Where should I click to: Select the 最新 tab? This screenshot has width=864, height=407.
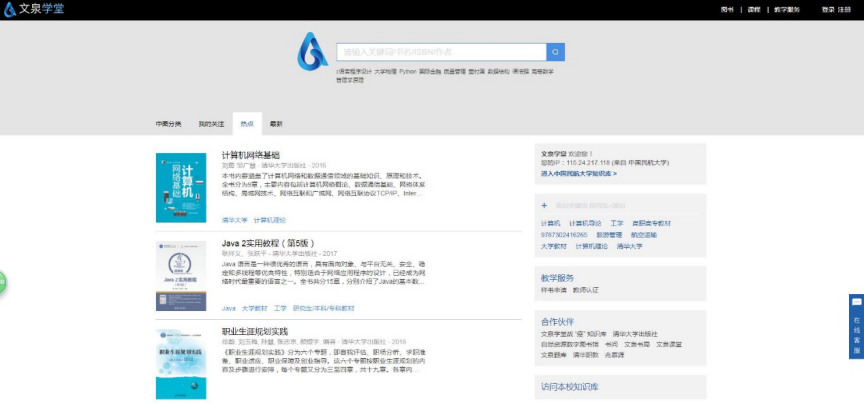coord(276,124)
